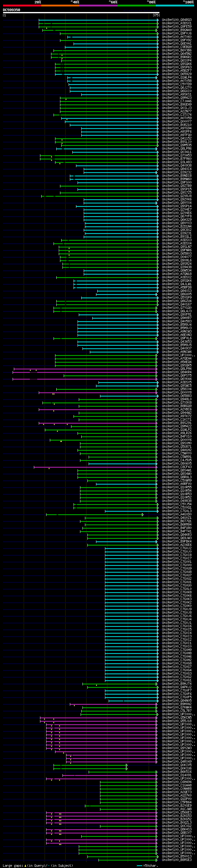Select the UniRef100_A5AEQ4 label
The image size is (197, 868).
click(x=177, y=362)
